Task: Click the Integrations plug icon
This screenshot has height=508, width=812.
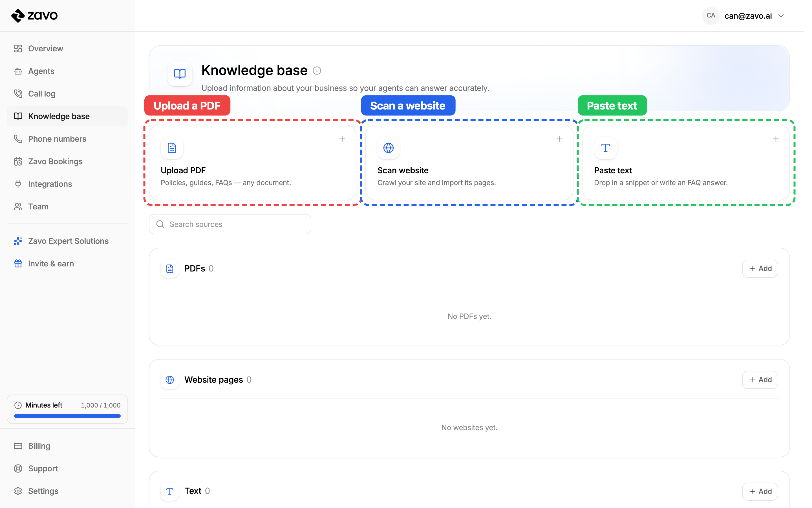Action: pyautogui.click(x=18, y=184)
